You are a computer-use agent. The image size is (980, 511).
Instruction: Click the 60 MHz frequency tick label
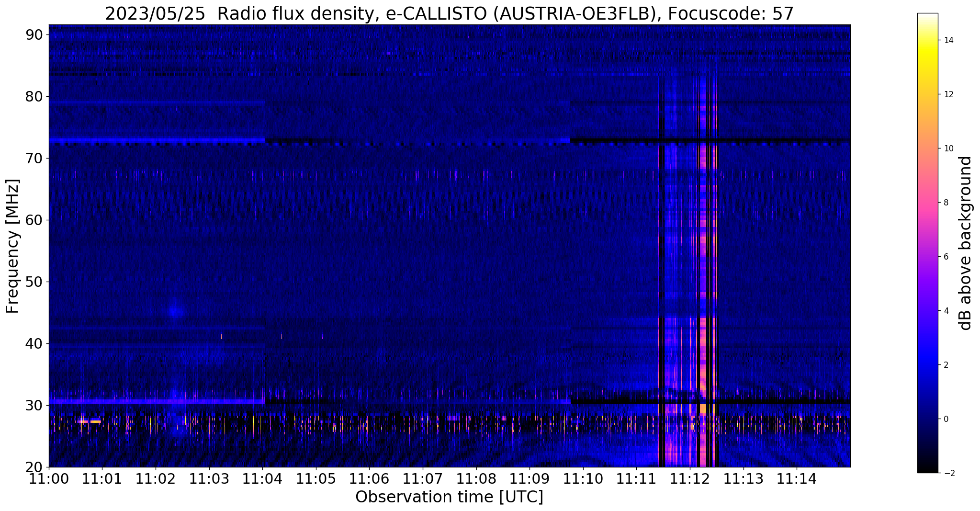click(x=34, y=220)
